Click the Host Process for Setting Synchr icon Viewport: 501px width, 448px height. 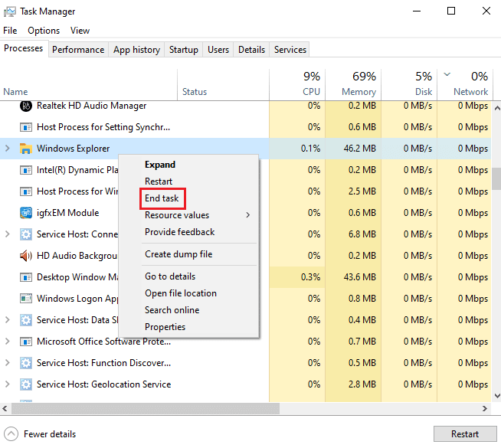(26, 127)
